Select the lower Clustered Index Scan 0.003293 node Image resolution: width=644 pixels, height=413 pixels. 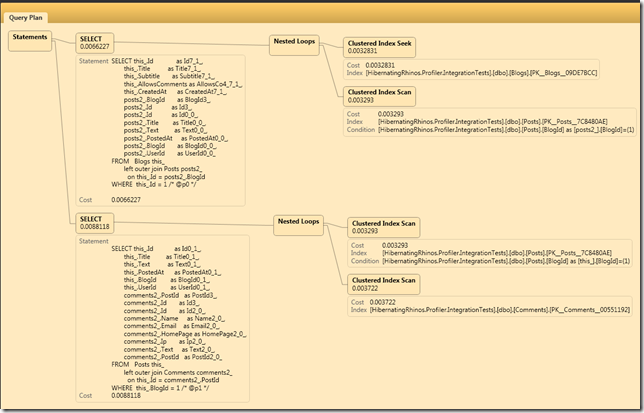point(384,227)
